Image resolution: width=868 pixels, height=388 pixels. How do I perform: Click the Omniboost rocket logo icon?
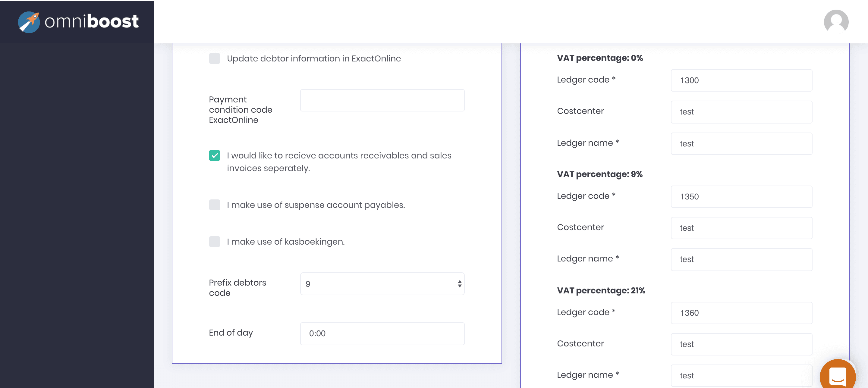tap(29, 22)
